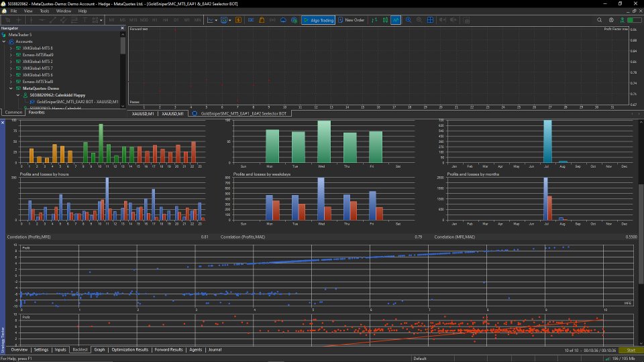Open the chart type dropdown arrow
644x362 pixels.
coord(216,20)
